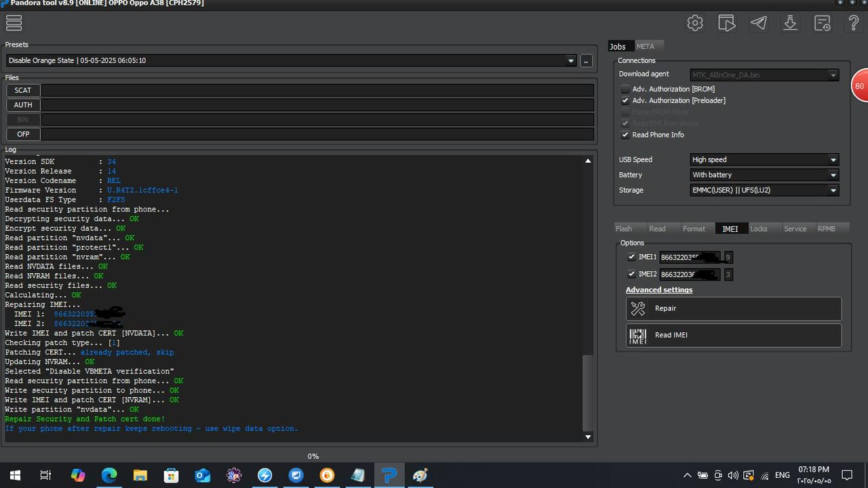Click log scrollbar up arrow
This screenshot has width=868, height=488.
[588, 161]
